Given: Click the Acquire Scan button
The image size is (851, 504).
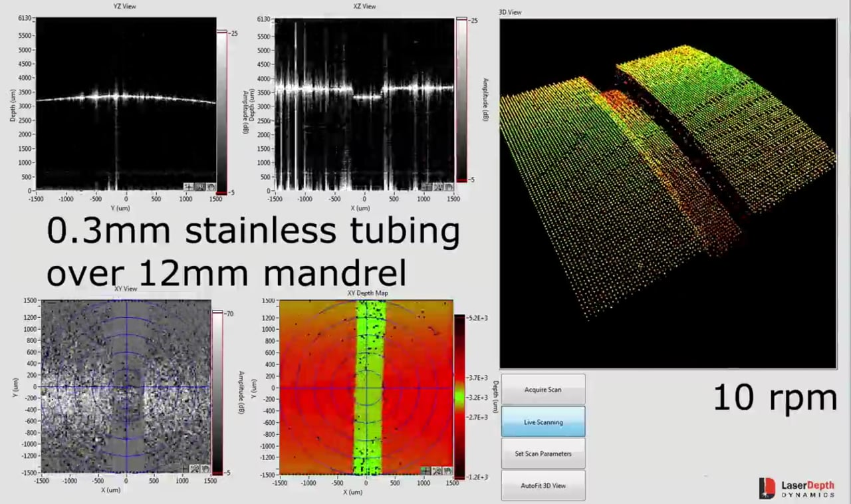Looking at the screenshot, I should tap(543, 390).
